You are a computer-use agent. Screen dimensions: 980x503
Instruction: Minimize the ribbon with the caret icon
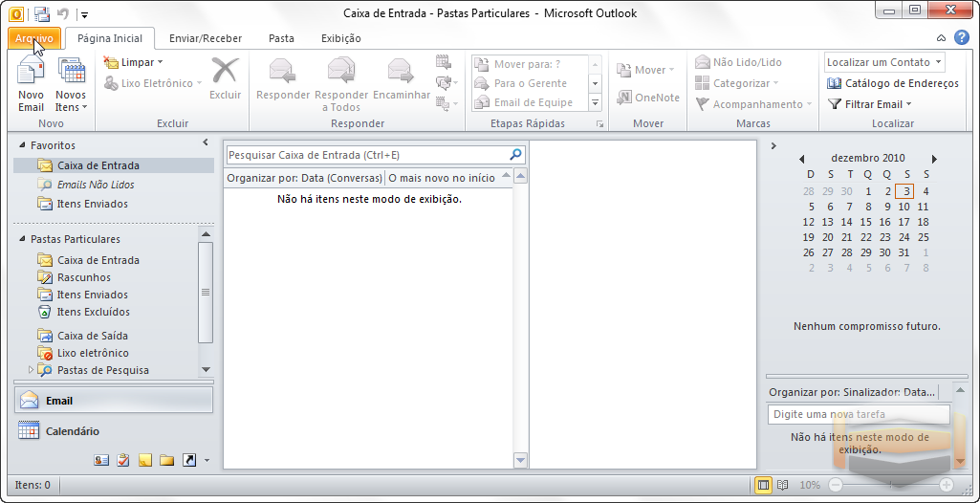pos(941,38)
